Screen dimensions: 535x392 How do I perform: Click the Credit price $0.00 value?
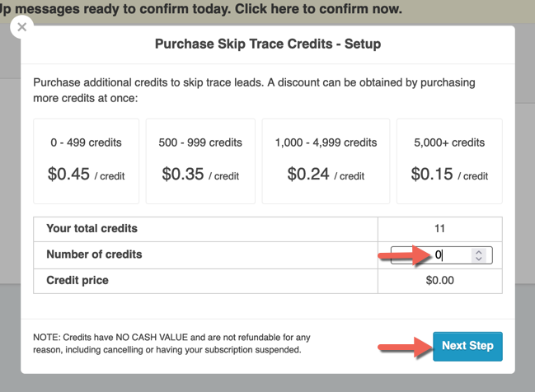439,281
